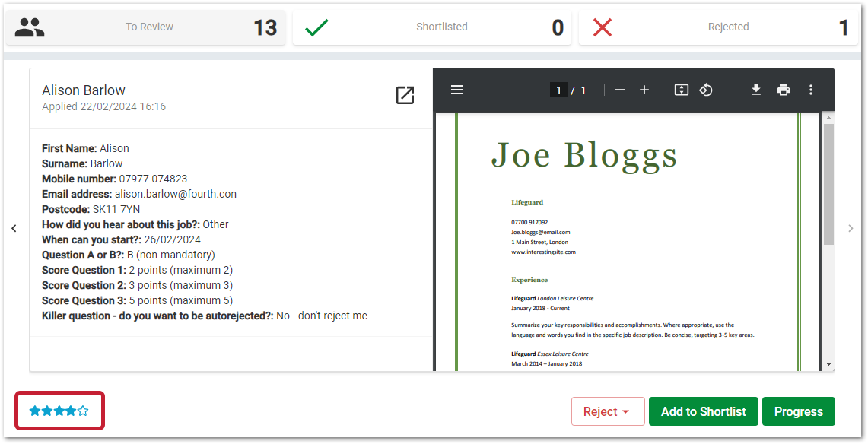Download the CV PDF
The height and width of the screenshot is (444, 868).
click(756, 90)
